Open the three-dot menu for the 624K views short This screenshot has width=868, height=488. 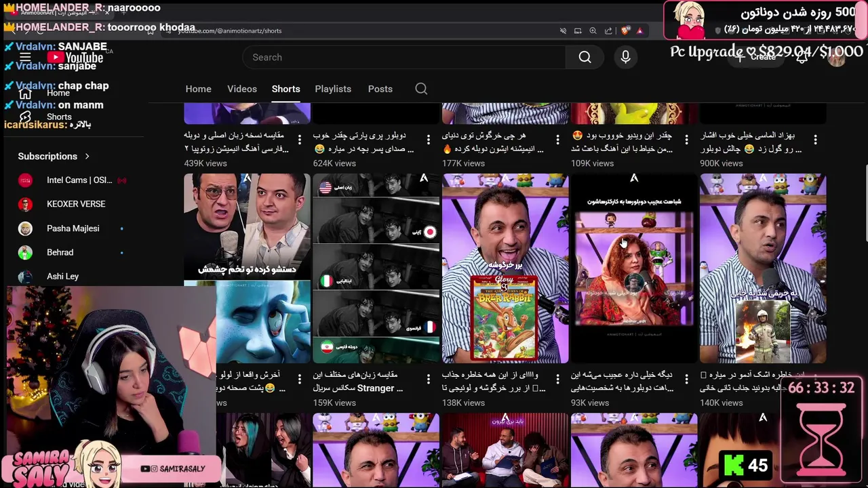(x=429, y=140)
